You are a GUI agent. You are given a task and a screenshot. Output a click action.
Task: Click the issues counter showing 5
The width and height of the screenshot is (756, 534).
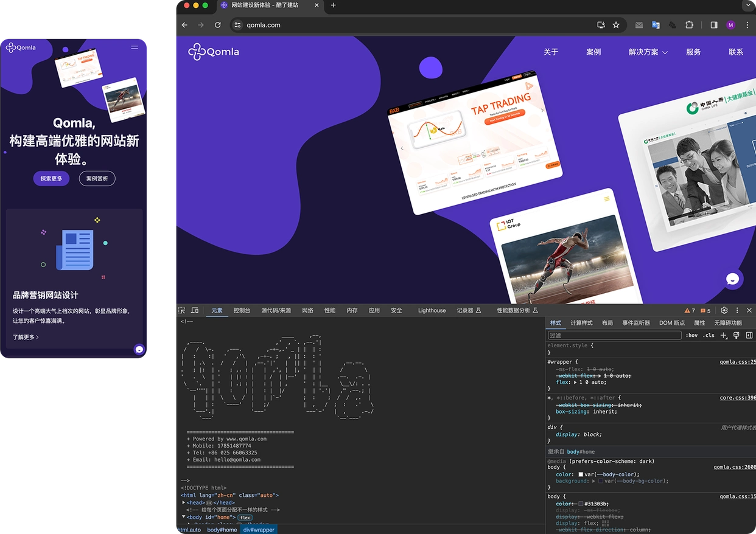tap(705, 310)
